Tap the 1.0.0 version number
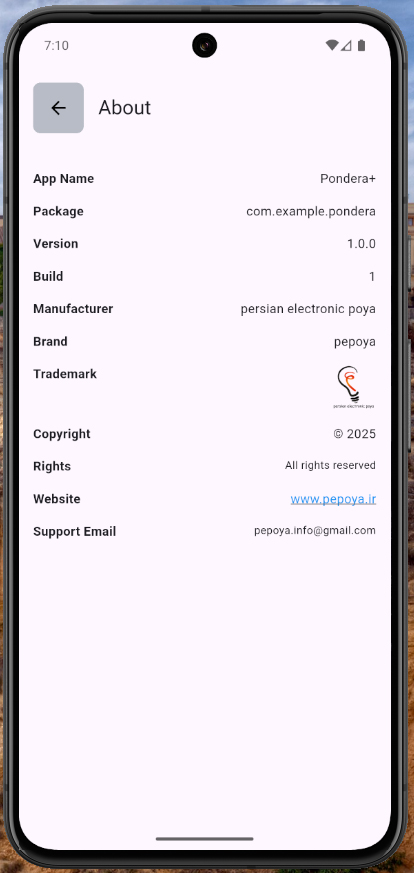 point(361,244)
